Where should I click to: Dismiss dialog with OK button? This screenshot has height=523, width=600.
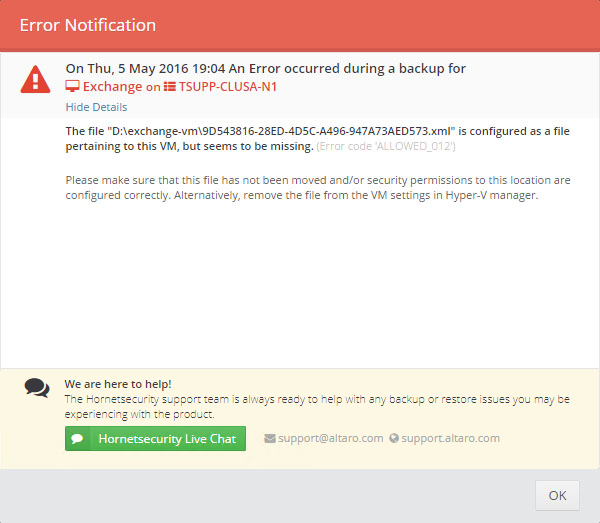point(557,495)
